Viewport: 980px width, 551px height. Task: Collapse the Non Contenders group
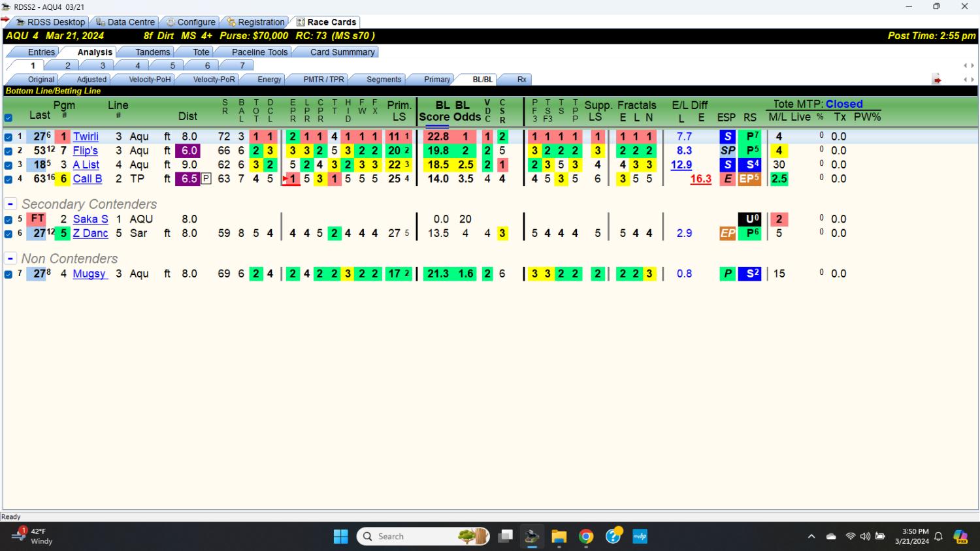point(10,259)
